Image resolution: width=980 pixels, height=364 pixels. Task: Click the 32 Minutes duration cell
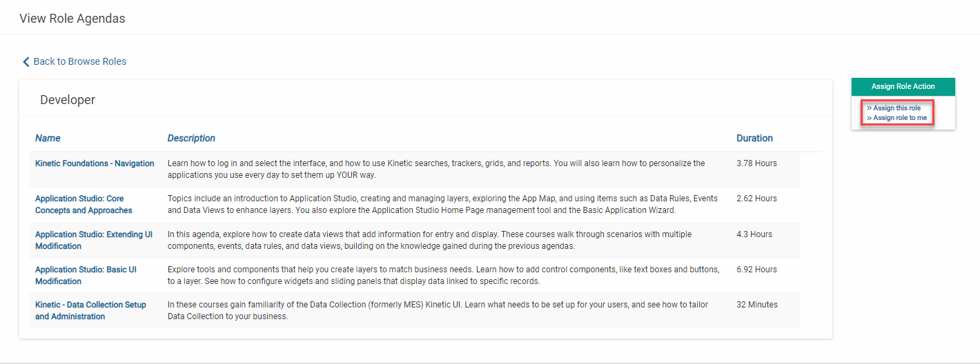(757, 305)
